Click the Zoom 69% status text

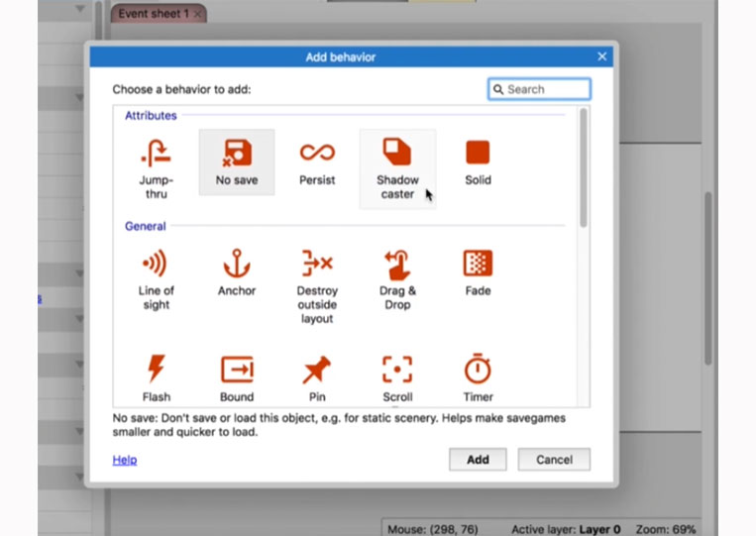point(666,529)
